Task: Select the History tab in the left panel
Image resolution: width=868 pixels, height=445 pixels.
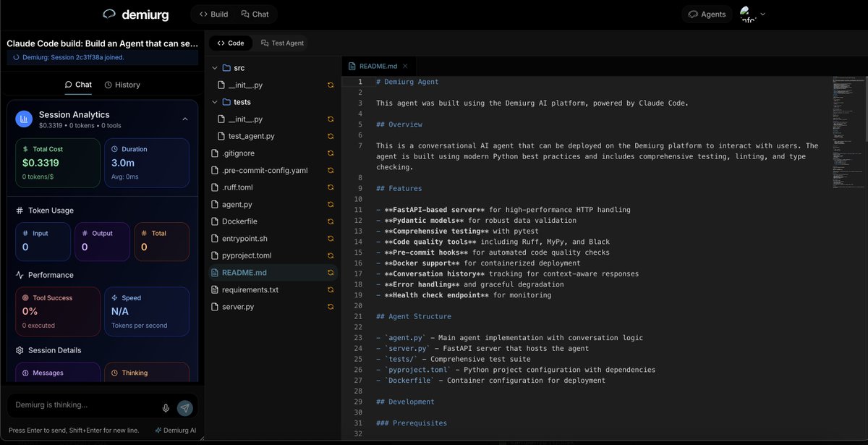Action: coord(122,85)
